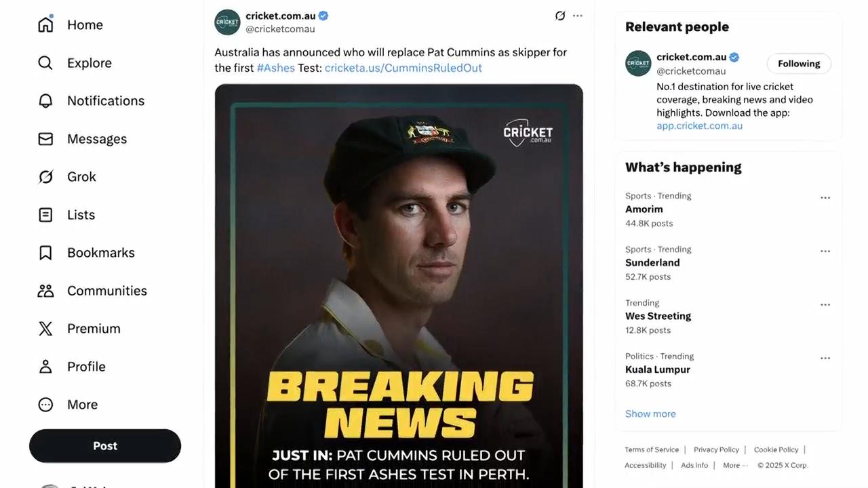Click the #Ashes hashtag
Viewport: 868px width, 488px height.
[x=275, y=68]
